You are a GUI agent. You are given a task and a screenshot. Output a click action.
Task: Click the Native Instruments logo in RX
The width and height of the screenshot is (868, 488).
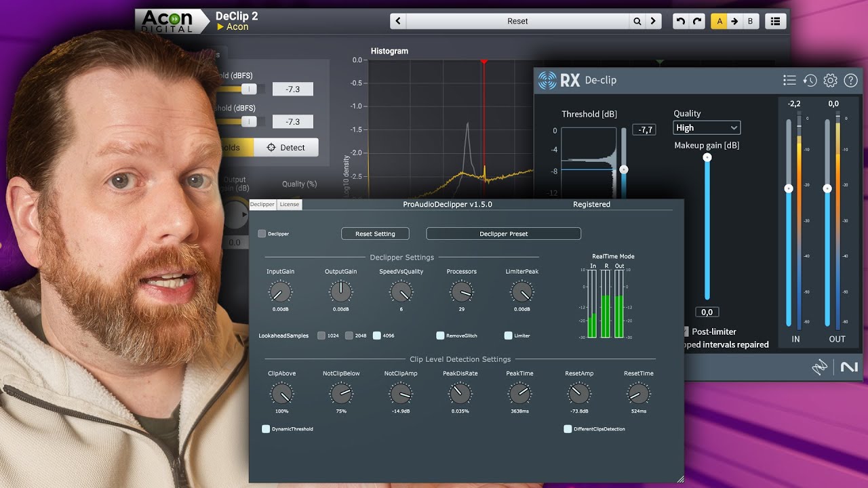pyautogui.click(x=849, y=367)
